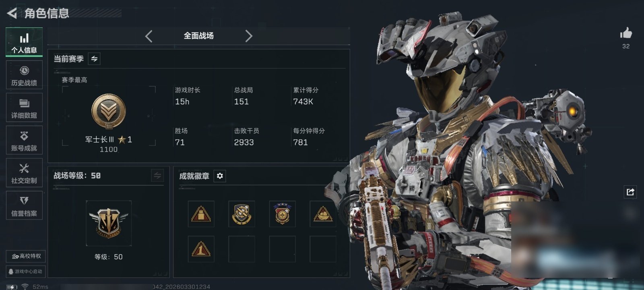Go back using the top-left arrow
The image size is (644, 290).
click(x=12, y=13)
